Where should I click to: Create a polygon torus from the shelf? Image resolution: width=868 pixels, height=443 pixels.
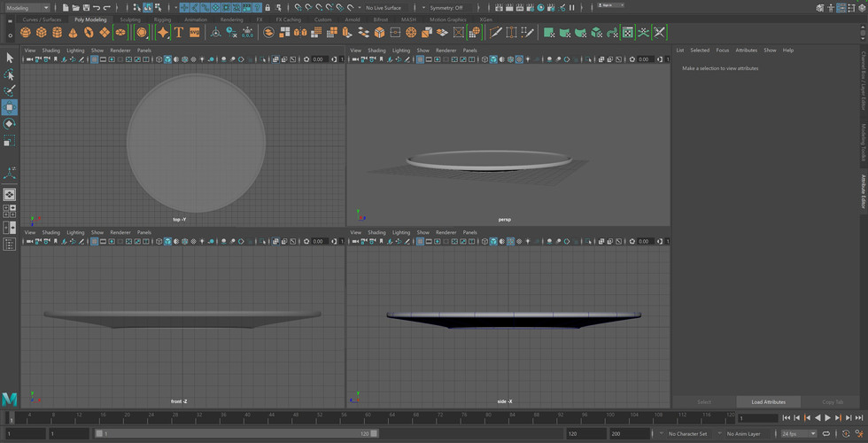click(x=88, y=33)
